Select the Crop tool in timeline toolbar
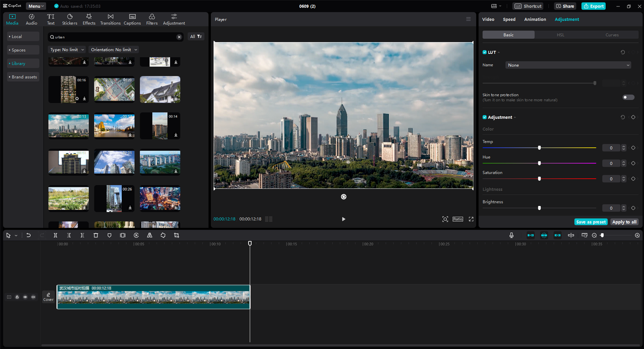644x349 pixels. click(177, 235)
